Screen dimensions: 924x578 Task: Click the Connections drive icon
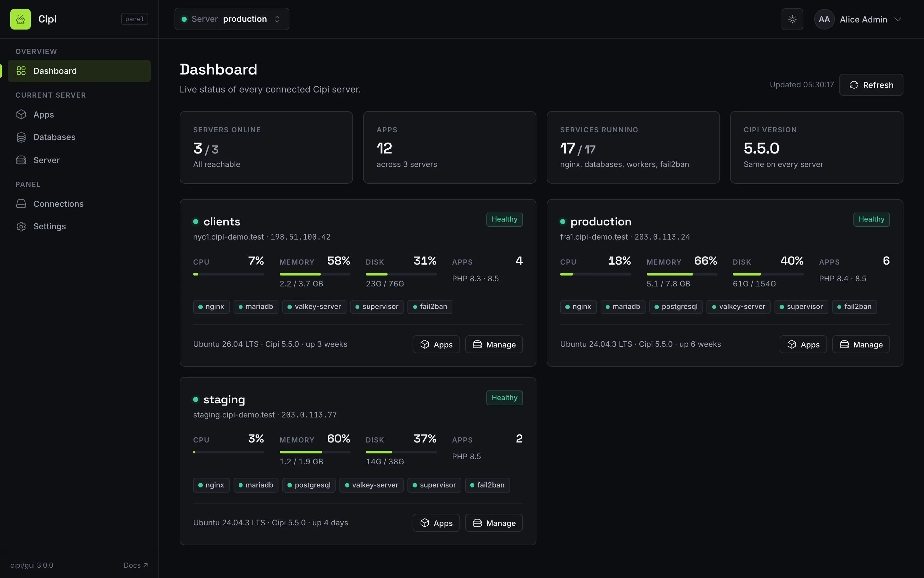pyautogui.click(x=21, y=204)
